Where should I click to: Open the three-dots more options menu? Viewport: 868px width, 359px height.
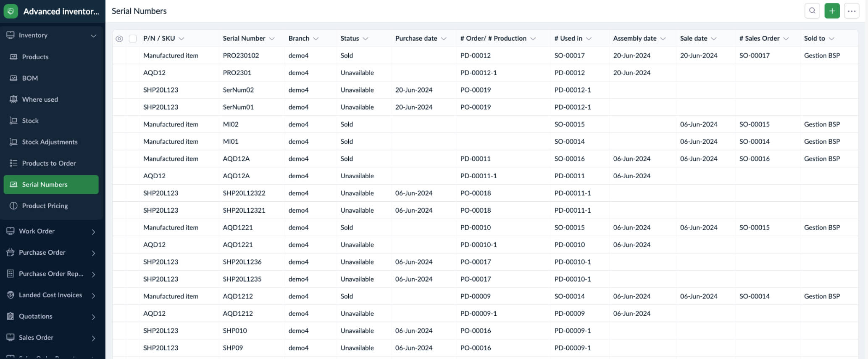click(852, 11)
